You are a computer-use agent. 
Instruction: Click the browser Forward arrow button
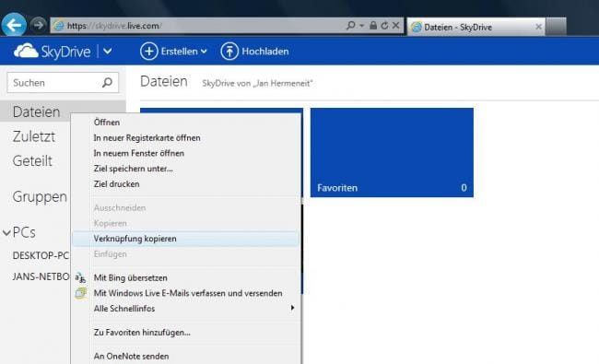click(x=38, y=25)
